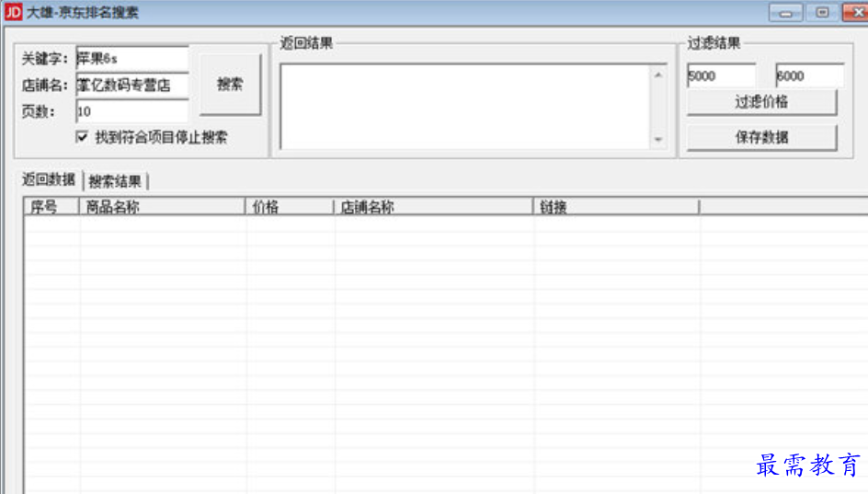Click the 商品名称 column header
Screen dimensions: 868x494
coord(162,207)
